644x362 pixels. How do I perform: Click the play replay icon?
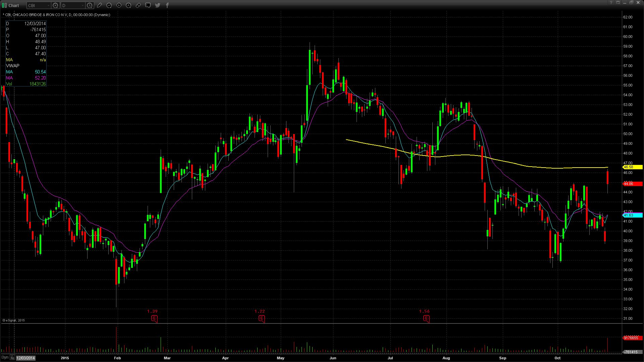(x=119, y=5)
